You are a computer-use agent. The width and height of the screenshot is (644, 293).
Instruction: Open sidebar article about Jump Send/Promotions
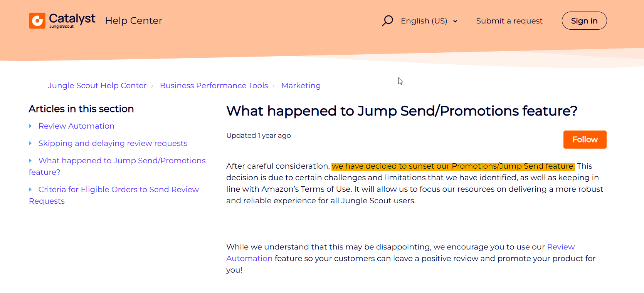pos(122,161)
